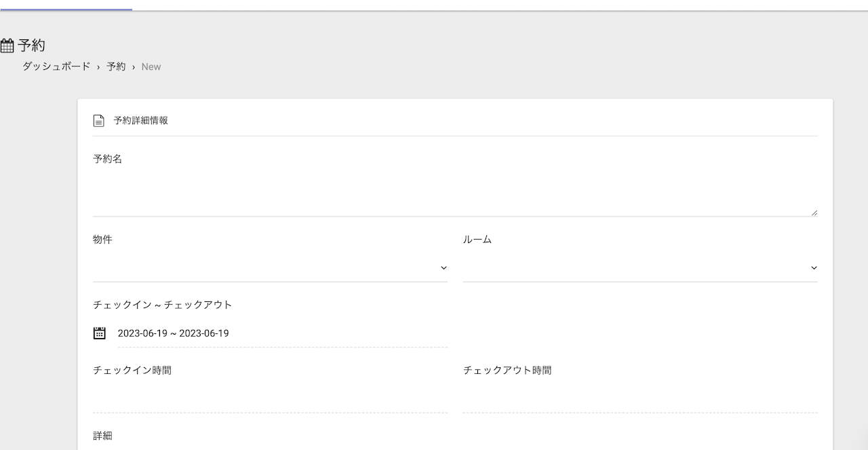The image size is (868, 450).
Task: Click the ルーム field label
Action: click(x=477, y=240)
